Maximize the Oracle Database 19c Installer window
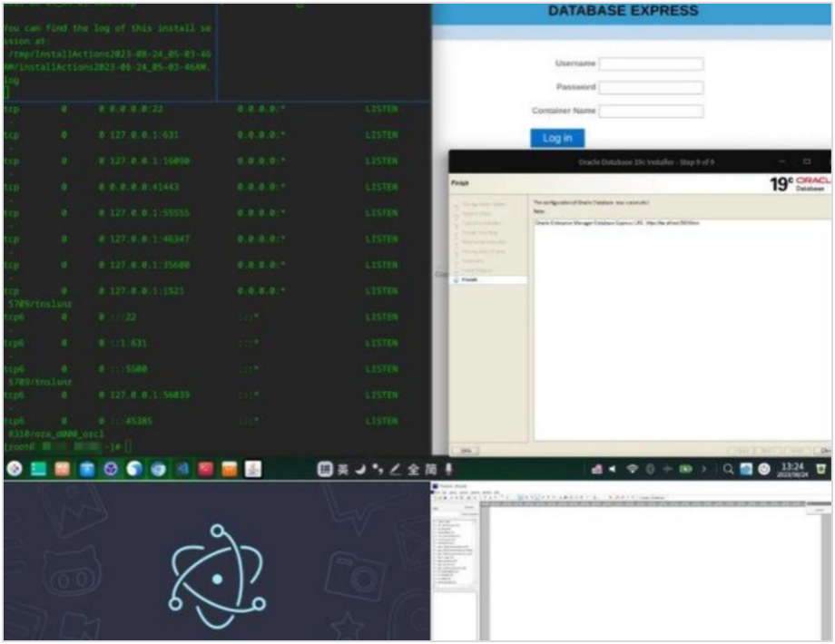835x644 pixels. [x=807, y=161]
